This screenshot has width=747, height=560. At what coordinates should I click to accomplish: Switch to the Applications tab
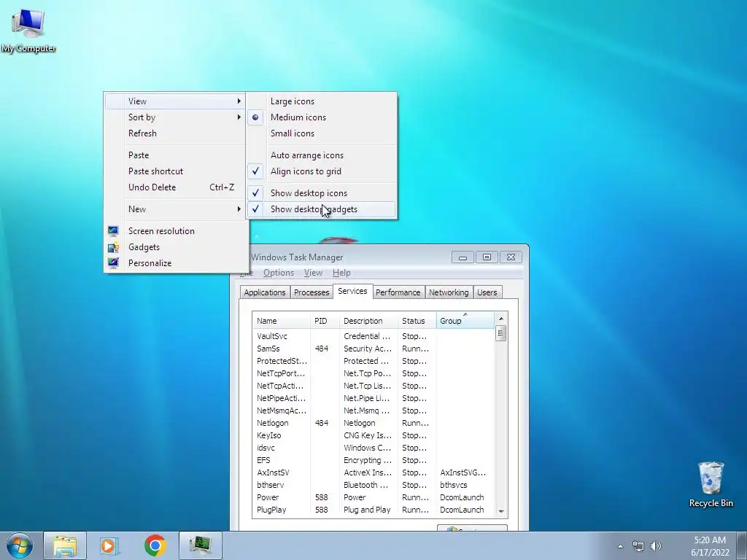264,292
